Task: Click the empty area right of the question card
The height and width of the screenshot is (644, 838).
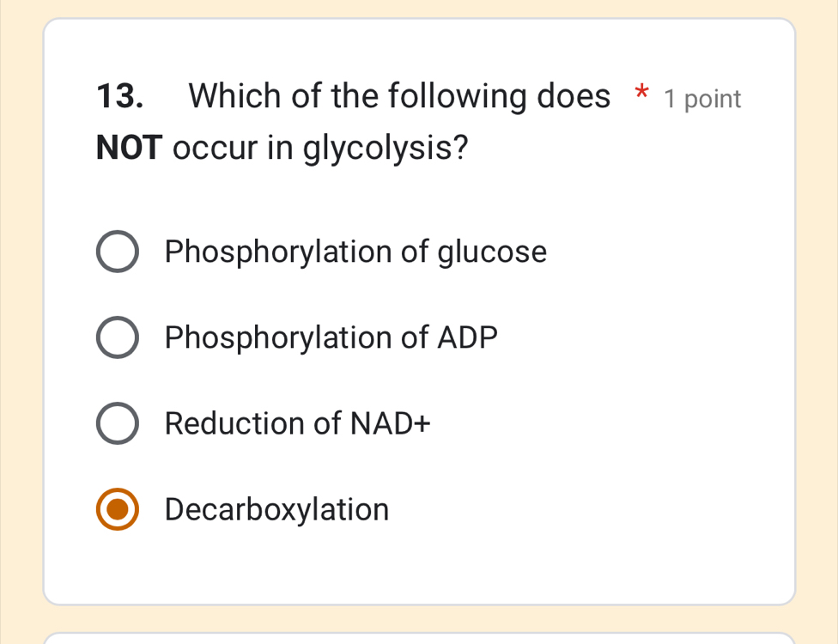Action: pyautogui.click(x=817, y=322)
